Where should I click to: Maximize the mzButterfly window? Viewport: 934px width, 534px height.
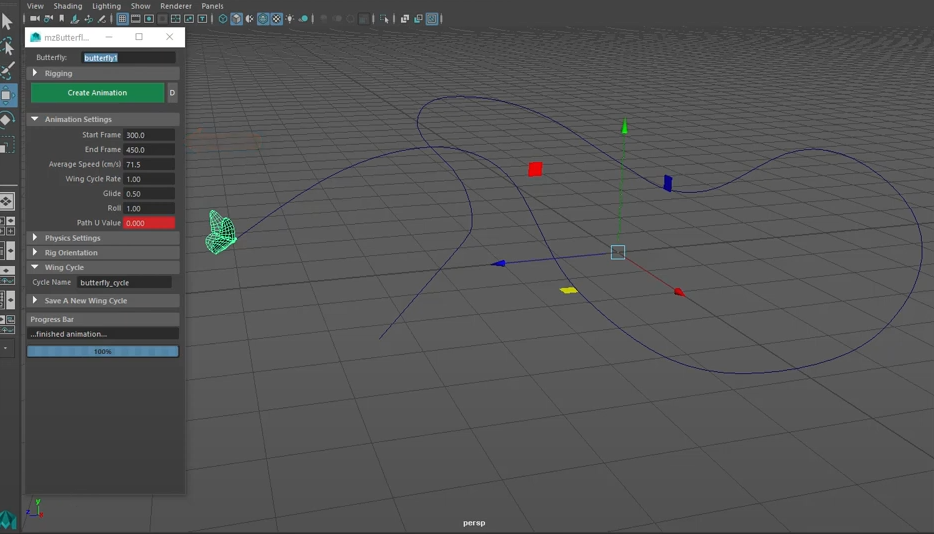coord(139,37)
